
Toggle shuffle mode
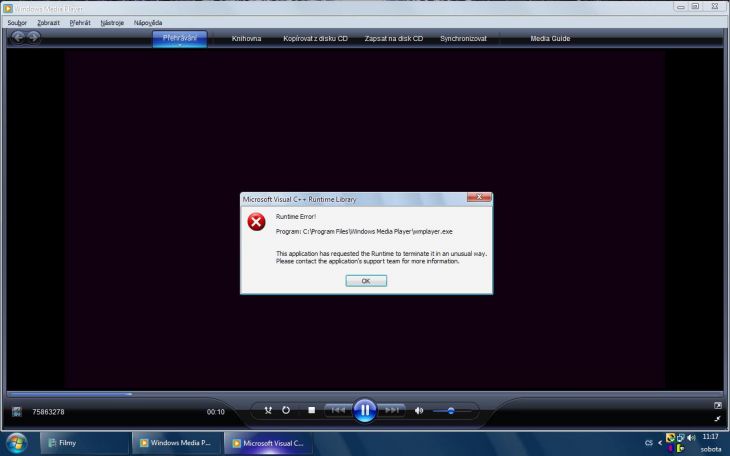(268, 410)
